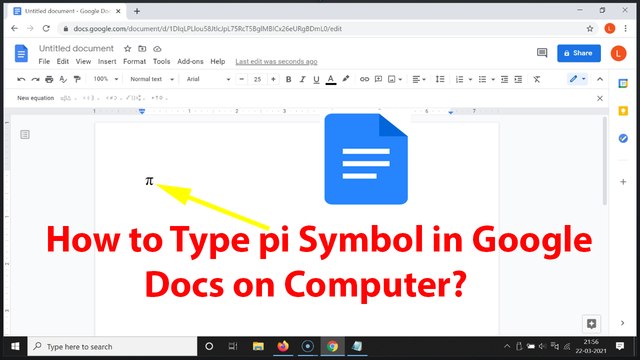Clear formatting with toolbar icon
This screenshot has width=640, height=360.
(x=537, y=79)
